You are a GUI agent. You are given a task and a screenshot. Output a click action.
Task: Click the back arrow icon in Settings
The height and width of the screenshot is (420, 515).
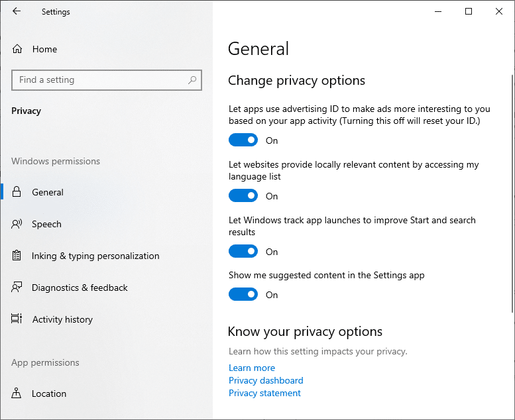(x=17, y=11)
